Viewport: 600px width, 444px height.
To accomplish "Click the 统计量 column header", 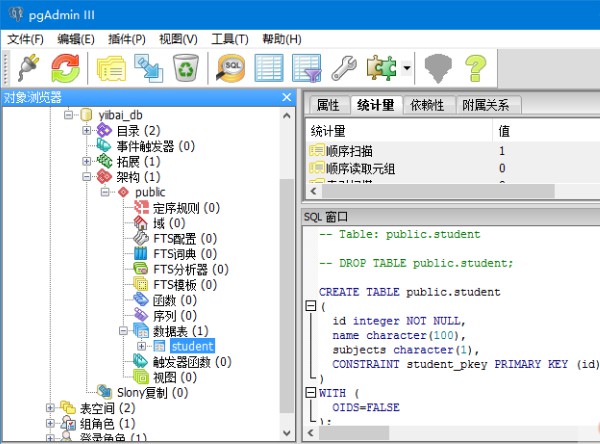I will 399,131.
